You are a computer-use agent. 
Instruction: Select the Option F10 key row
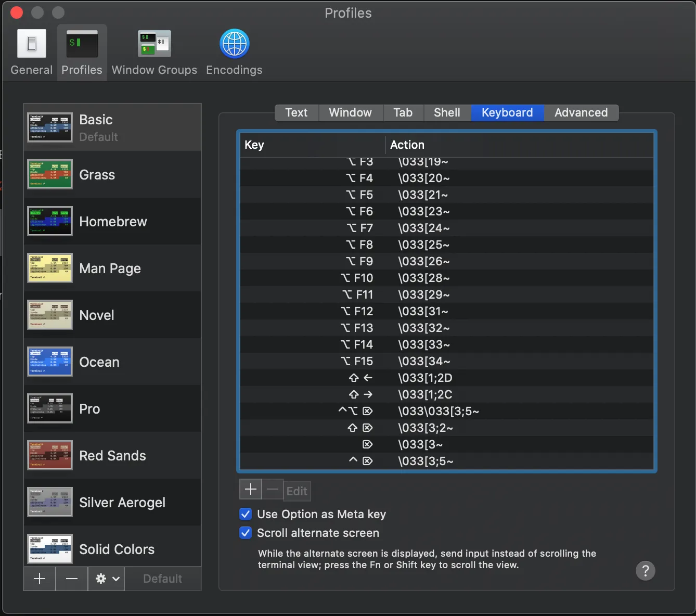click(x=447, y=278)
